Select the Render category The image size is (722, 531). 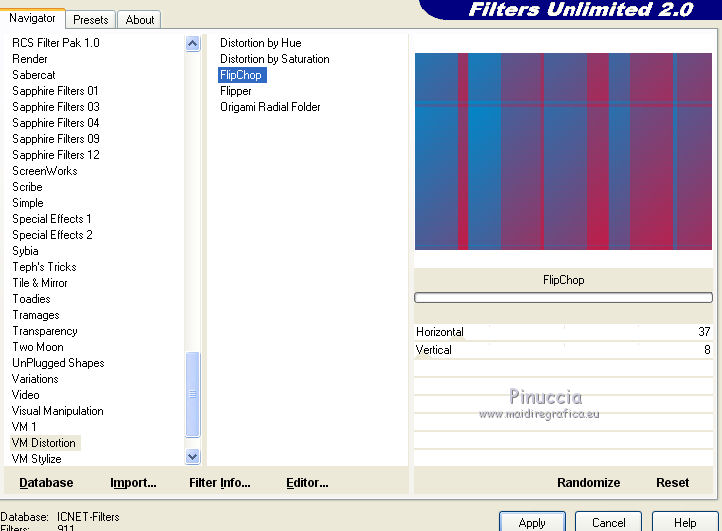(30, 59)
